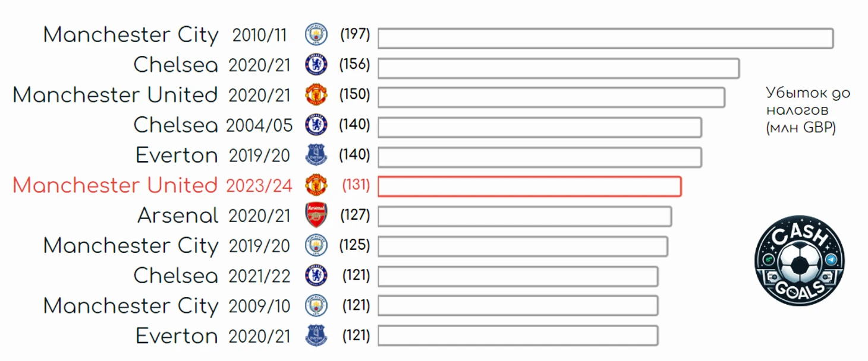Click the Chelsea 2020/21 club crest

(x=316, y=65)
